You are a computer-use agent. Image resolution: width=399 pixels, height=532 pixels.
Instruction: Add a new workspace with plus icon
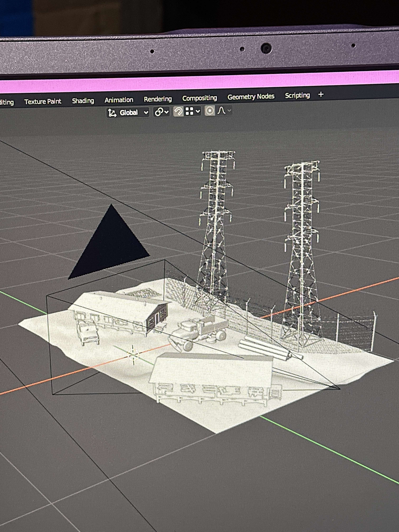tap(321, 94)
